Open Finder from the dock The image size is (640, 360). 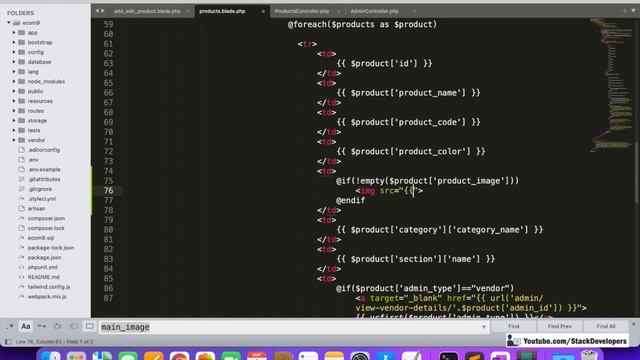(x=51, y=356)
